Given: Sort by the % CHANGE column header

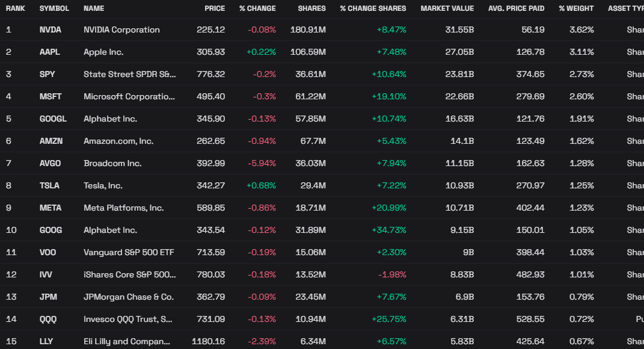Looking at the screenshot, I should (257, 8).
